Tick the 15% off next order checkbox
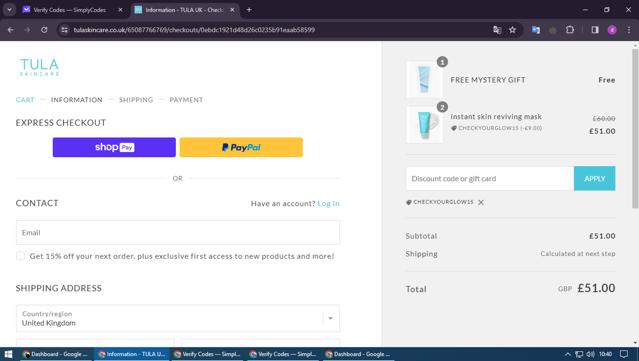Screen dimensions: 639x361 tap(20, 256)
